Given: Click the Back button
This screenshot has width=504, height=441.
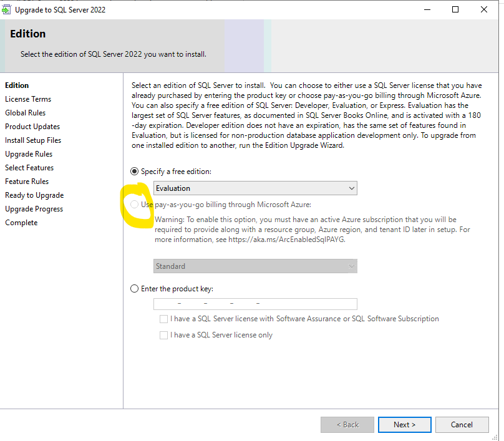Looking at the screenshot, I should coord(347,425).
